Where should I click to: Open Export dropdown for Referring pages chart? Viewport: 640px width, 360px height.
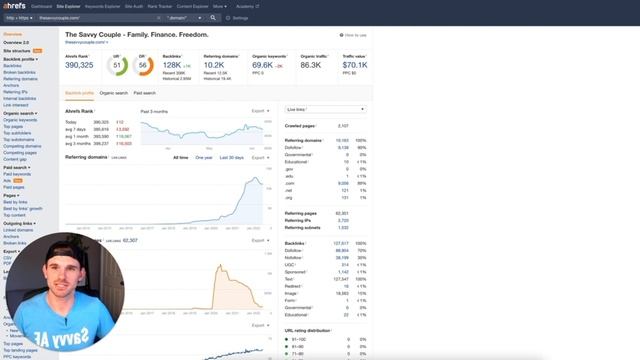[260, 240]
